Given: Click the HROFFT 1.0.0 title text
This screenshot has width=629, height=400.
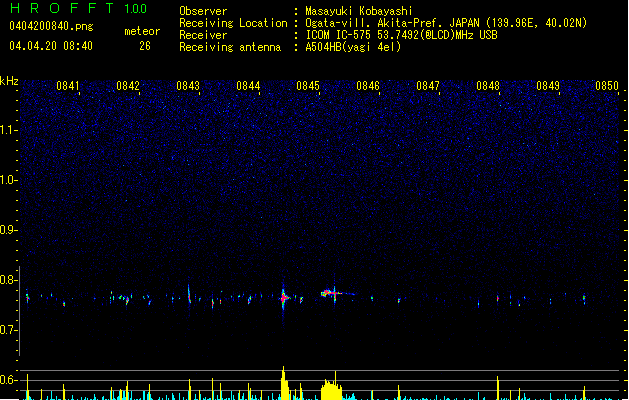Looking at the screenshot, I should [79, 8].
